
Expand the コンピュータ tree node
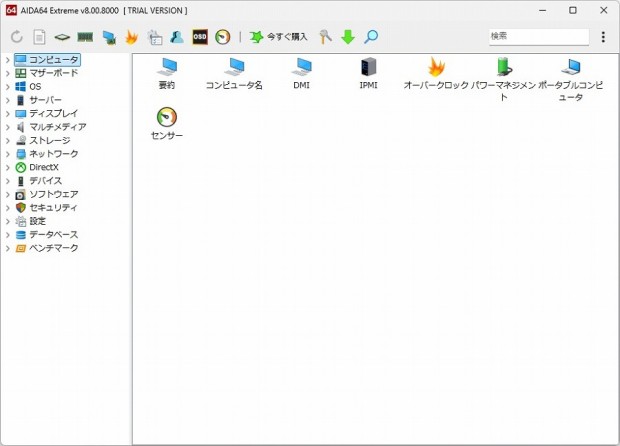(x=8, y=60)
